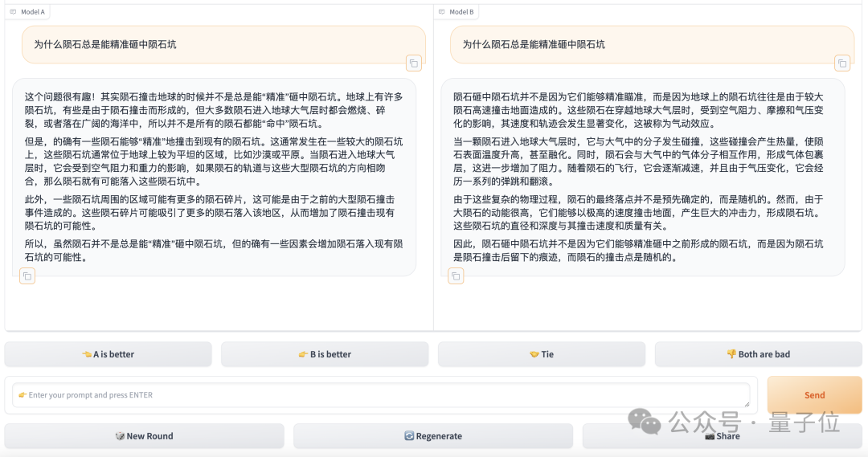Select the question bubble in Model B
The width and height of the screenshot is (868, 457).
(652, 44)
